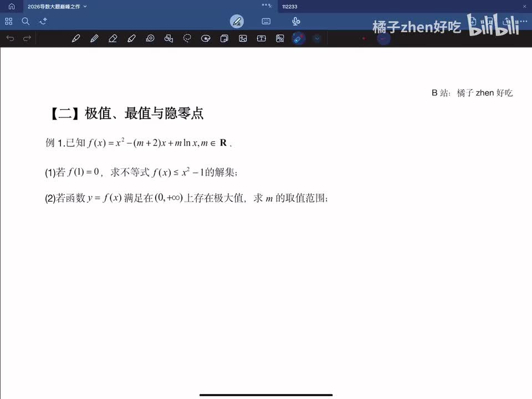This screenshot has width=532, height=399.
Task: Close the 2026导数大题巅峰之作 tab
Action: tap(270, 6)
